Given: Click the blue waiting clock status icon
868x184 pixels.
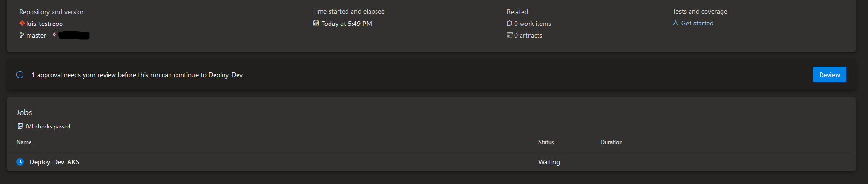Looking at the screenshot, I should click(20, 162).
